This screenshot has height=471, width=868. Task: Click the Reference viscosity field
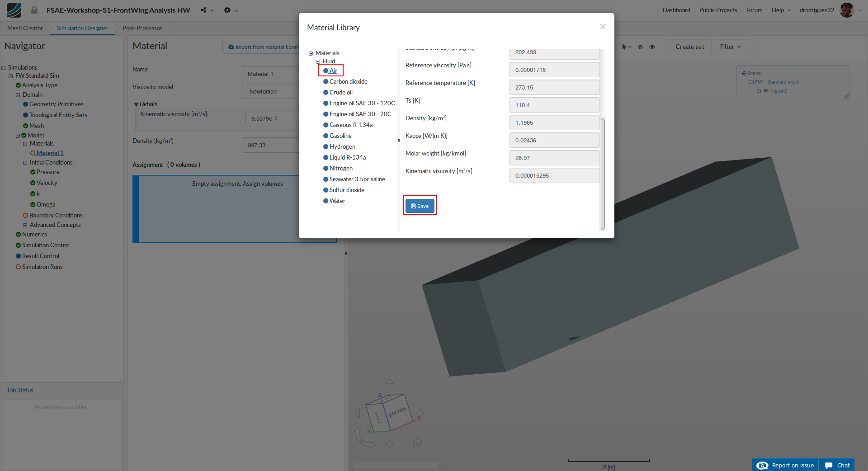(x=554, y=70)
